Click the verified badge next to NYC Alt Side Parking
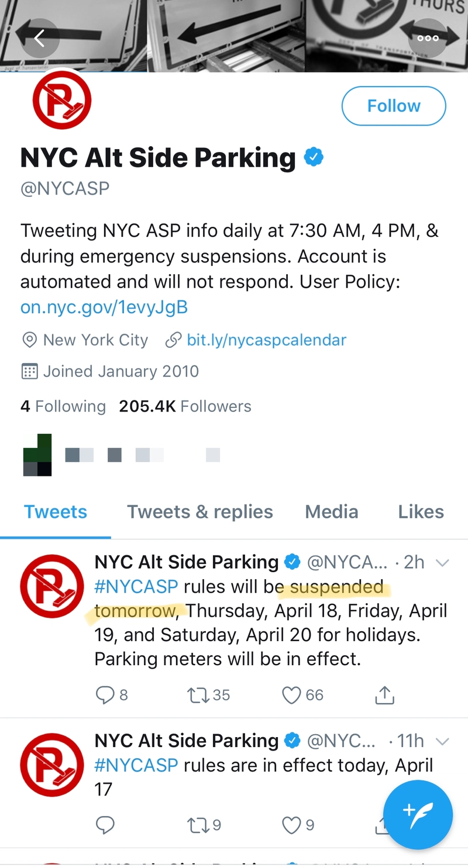Screen dimensions: 468x868 (314, 157)
